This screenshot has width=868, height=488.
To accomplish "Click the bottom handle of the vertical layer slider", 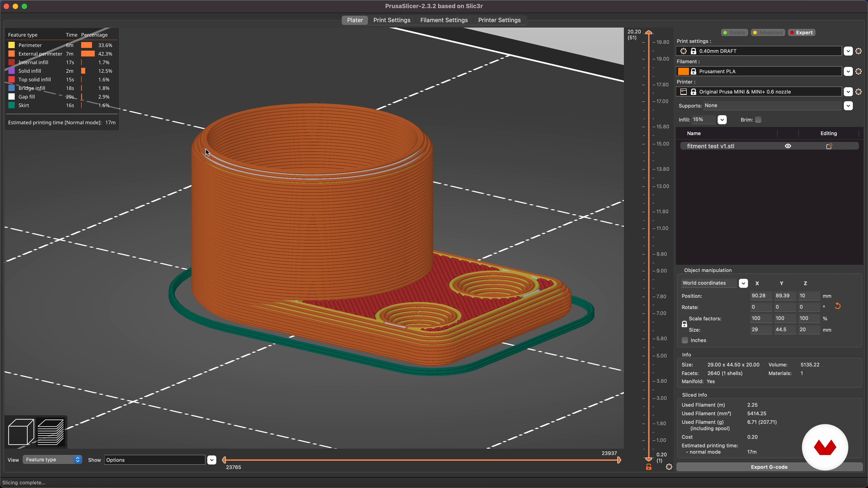I will [x=649, y=459].
